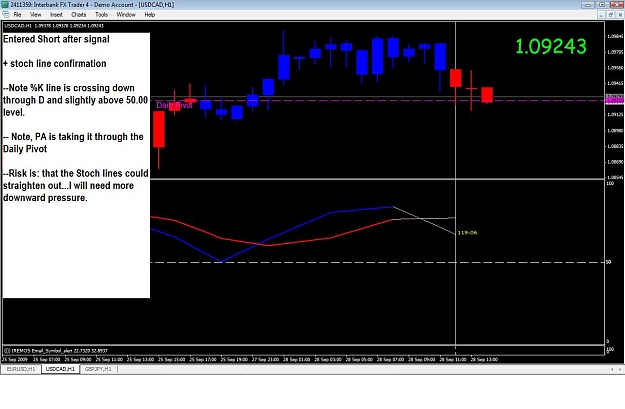Click '+ stoch line confirmation' note line
This screenshot has width=625, height=409.
55,63
